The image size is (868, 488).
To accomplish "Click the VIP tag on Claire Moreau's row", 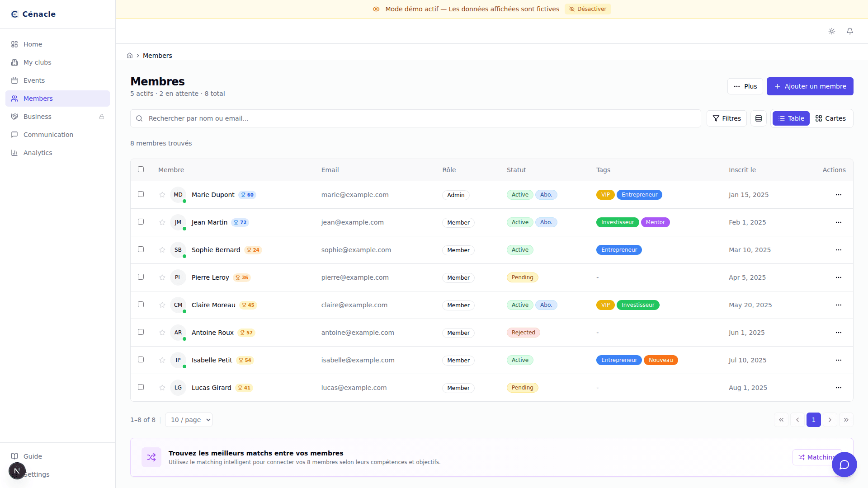I will [605, 305].
